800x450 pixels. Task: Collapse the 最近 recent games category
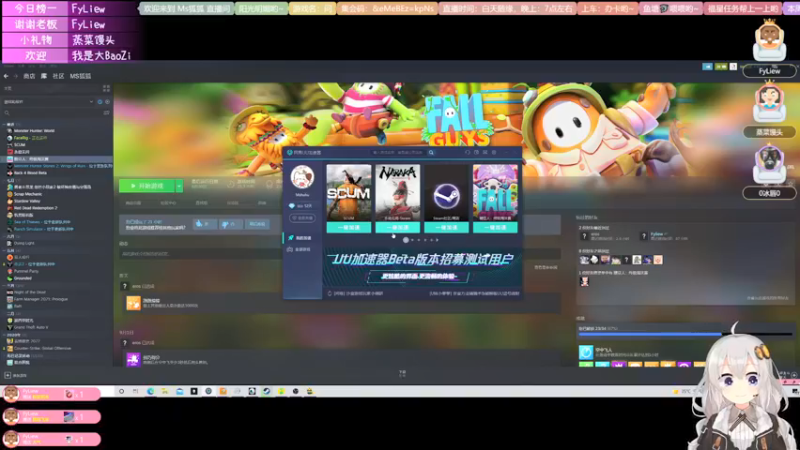(x=10, y=124)
